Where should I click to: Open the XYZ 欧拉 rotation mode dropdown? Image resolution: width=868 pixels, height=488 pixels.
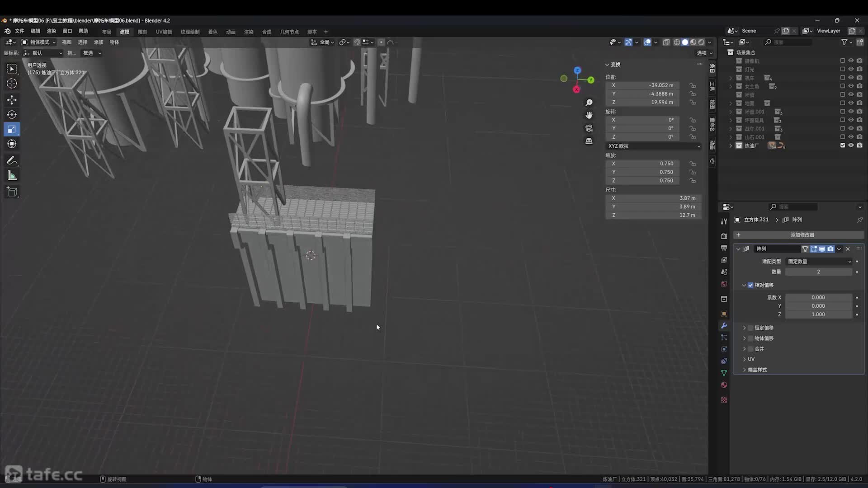[x=654, y=146]
